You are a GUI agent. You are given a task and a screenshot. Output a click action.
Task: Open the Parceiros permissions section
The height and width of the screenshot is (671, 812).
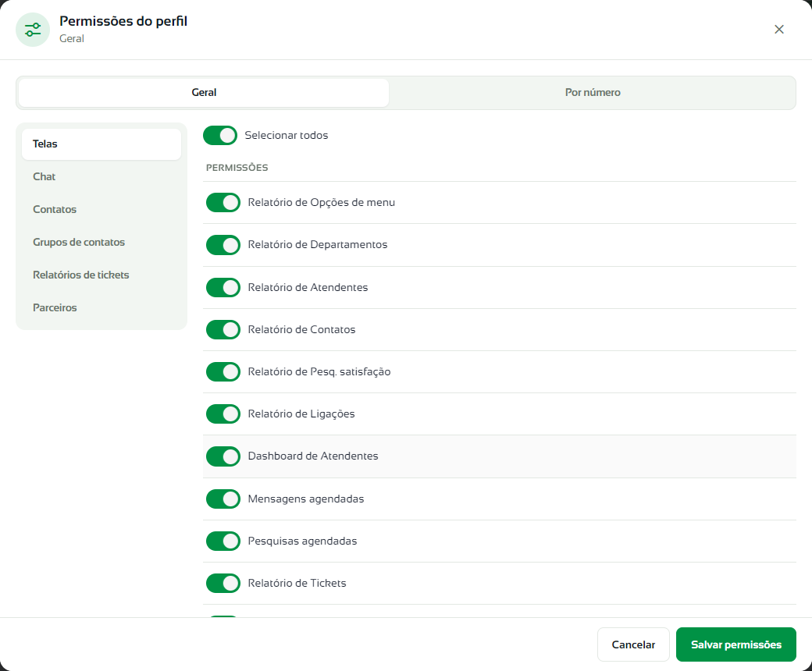point(101,308)
